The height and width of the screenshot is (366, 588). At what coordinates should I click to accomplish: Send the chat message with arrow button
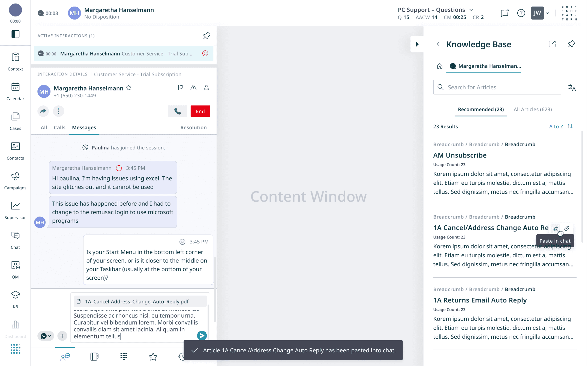(x=202, y=335)
